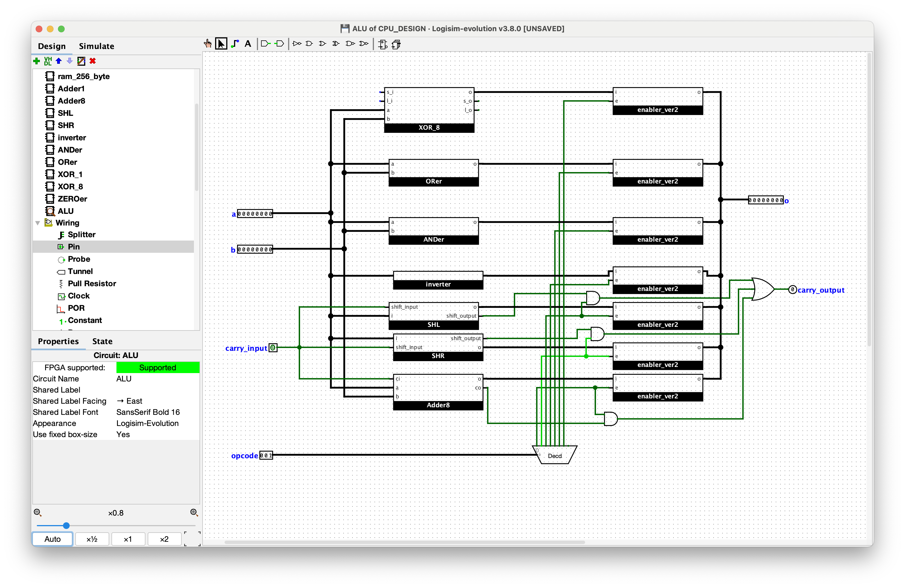Open Use fixed box-size Yes dropdown

point(157,435)
